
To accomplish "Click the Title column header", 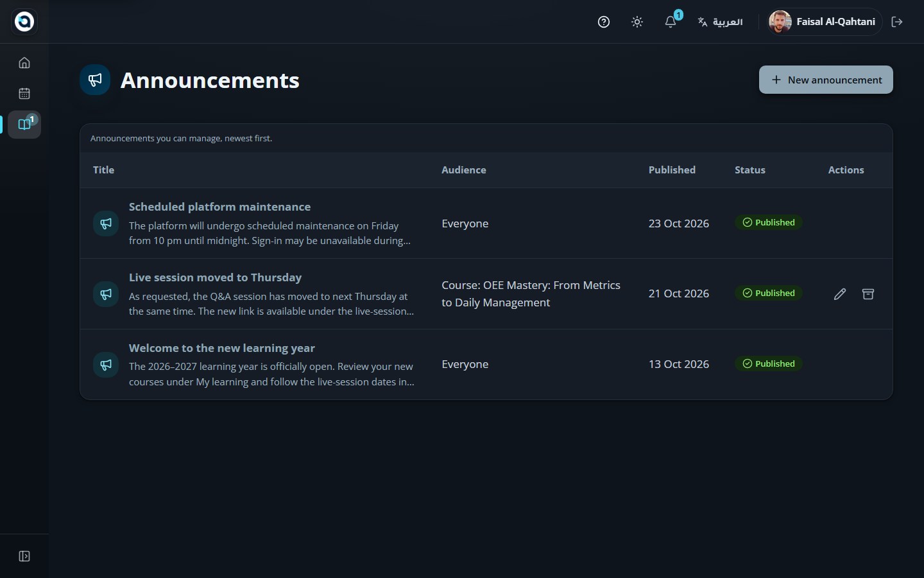I will click(x=103, y=170).
